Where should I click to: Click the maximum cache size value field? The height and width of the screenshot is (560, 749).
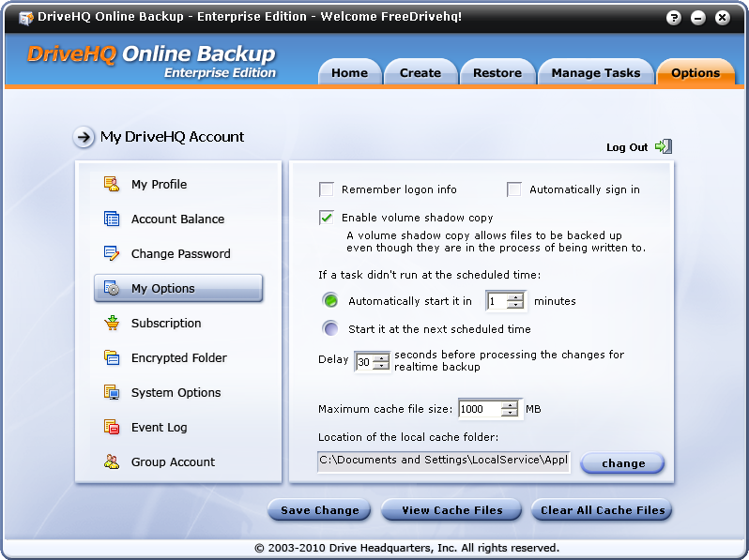(x=480, y=409)
